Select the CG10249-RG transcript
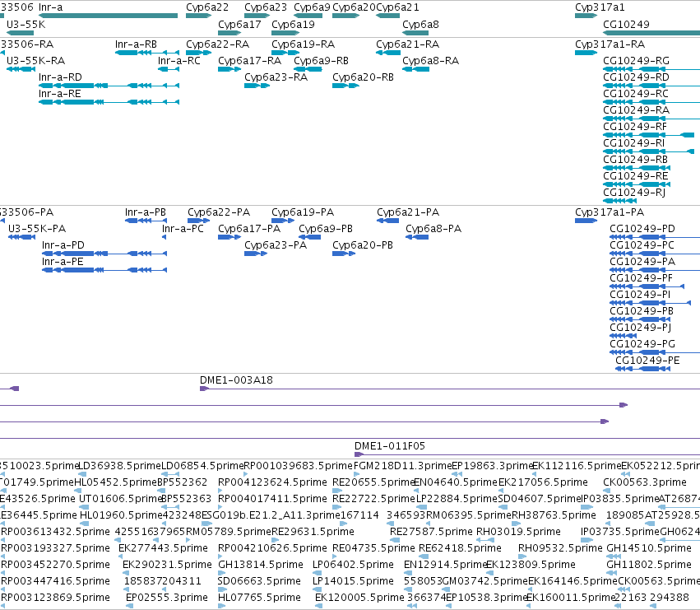The height and width of the screenshot is (610, 700). (651, 69)
